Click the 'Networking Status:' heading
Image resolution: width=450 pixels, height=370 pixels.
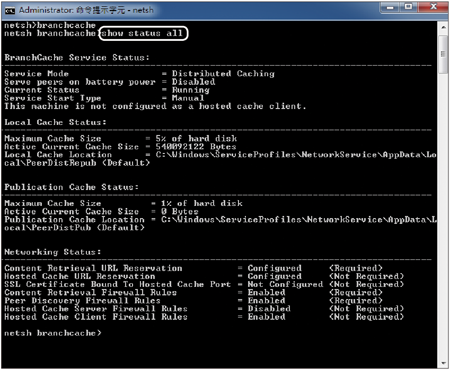pyautogui.click(x=53, y=252)
